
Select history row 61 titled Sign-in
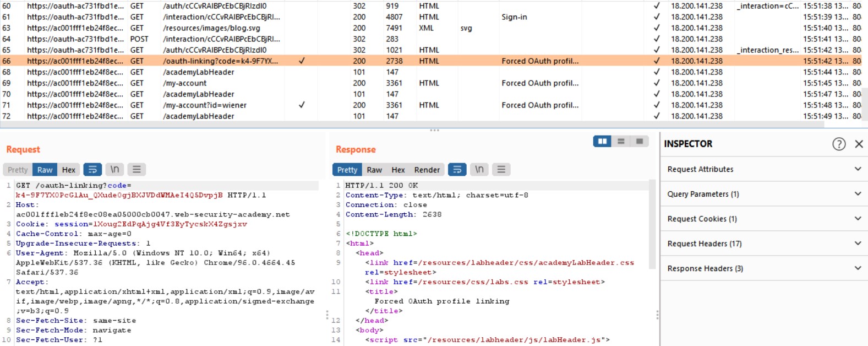click(431, 17)
